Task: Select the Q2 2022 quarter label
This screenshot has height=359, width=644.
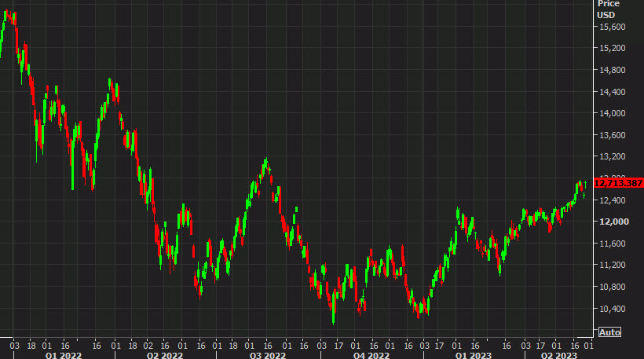Action: point(165,355)
